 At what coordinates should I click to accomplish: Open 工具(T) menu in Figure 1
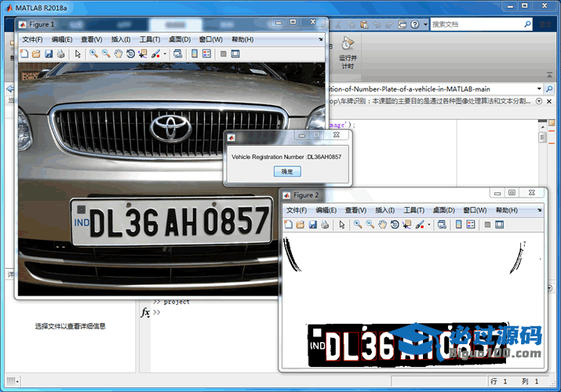(x=150, y=39)
